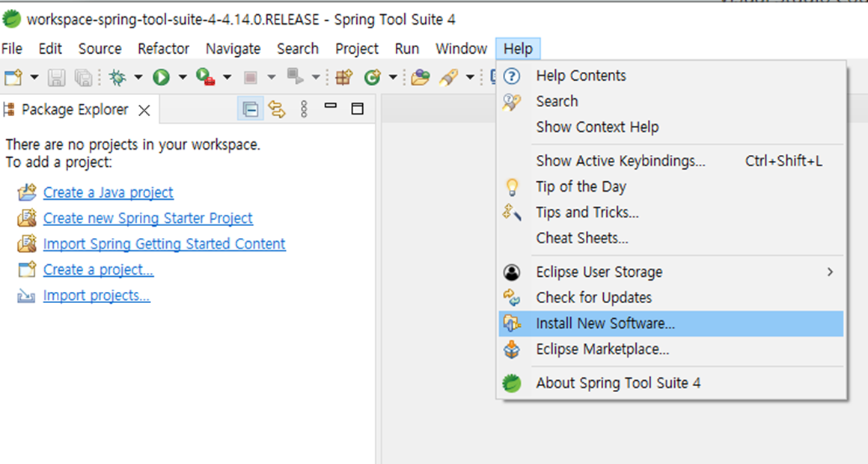868x464 pixels.
Task: Click the Spring Starter Project icon
Action: coord(27,219)
